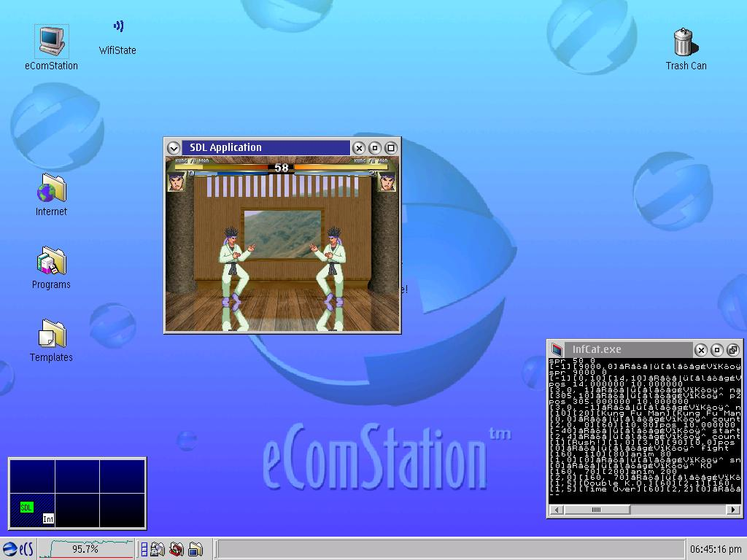Open the taskbar drawer icon with stacked squares
The height and width of the screenshot is (560, 747).
144,550
